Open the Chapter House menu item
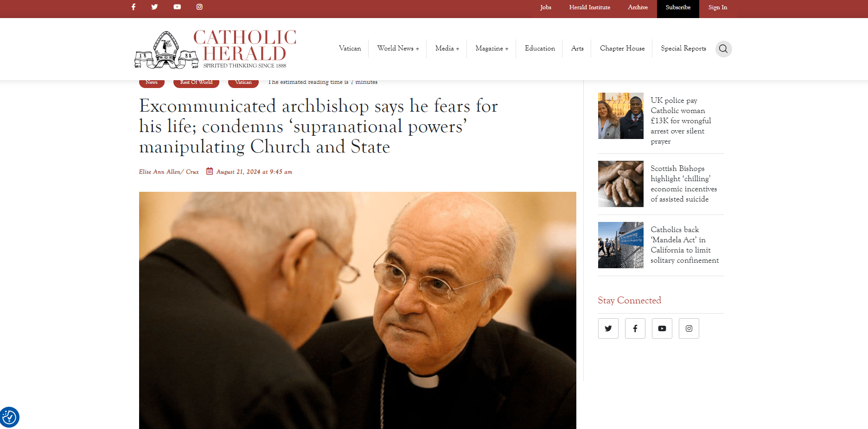868x429 pixels. click(x=622, y=48)
